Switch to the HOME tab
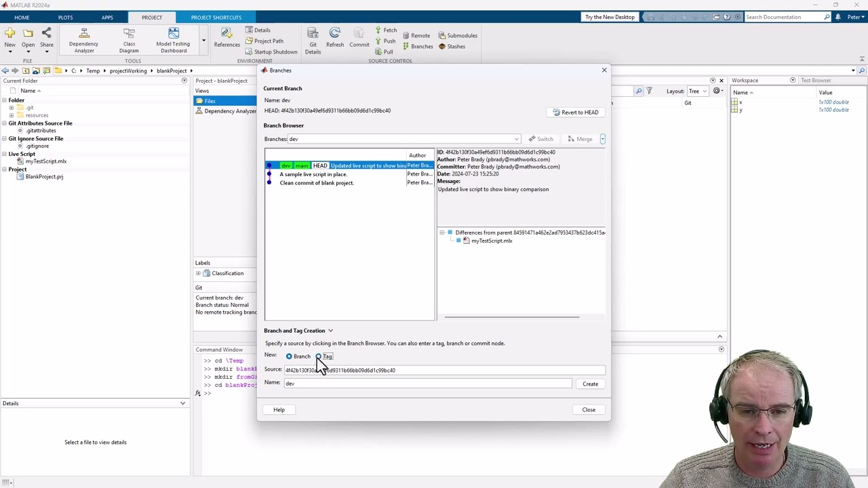868x488 pixels. click(22, 18)
